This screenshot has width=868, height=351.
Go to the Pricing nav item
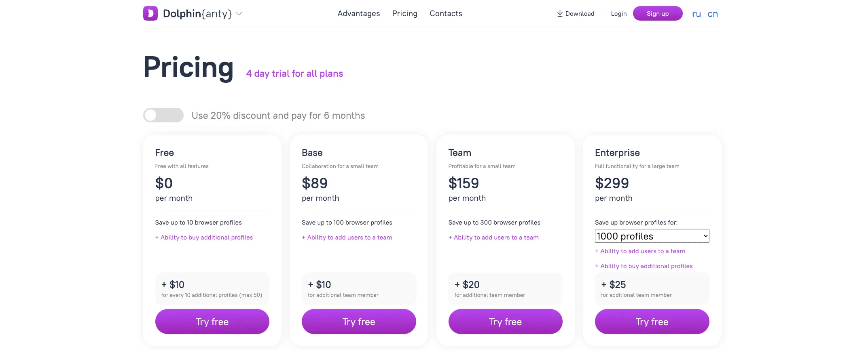point(404,13)
